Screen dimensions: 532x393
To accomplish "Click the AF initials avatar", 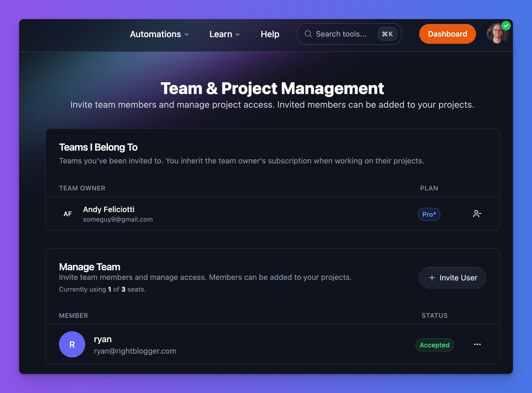I will [x=67, y=214].
